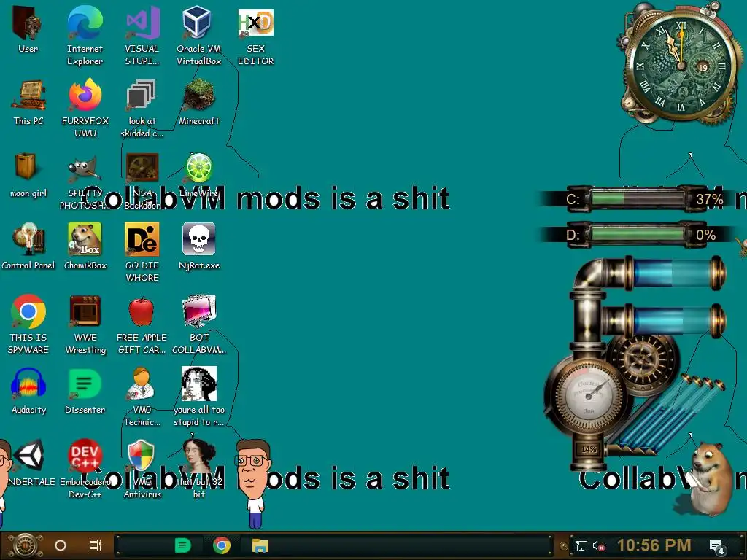The width and height of the screenshot is (747, 560).
Task: Open the 'look at skidded c...' icon
Action: click(142, 95)
